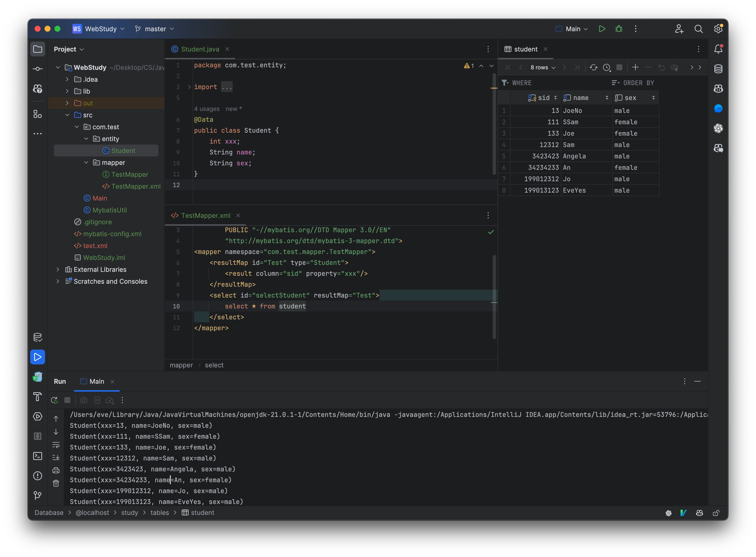Viewport: 756px width, 557px height.
Task: Refresh the student table with the reload icon
Action: pos(593,67)
